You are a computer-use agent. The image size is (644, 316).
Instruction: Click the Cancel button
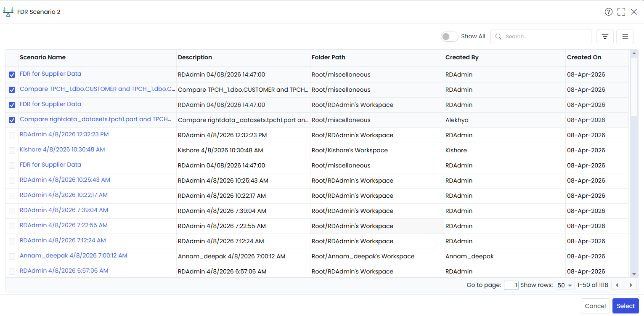[x=595, y=306]
